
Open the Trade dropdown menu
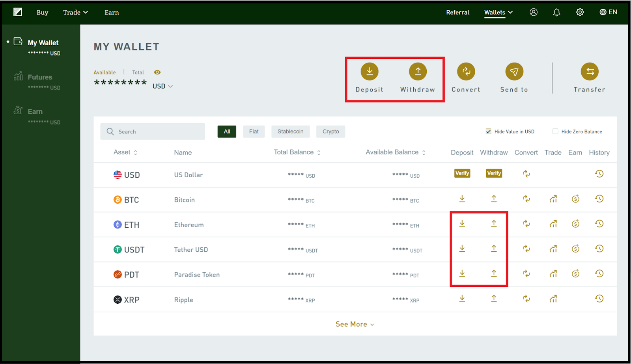coord(75,13)
